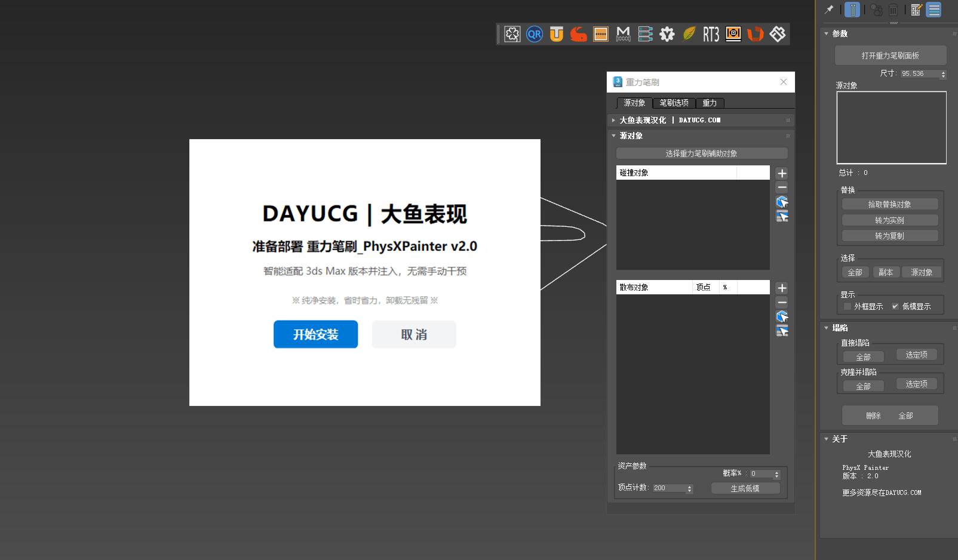This screenshot has height=560, width=958.
Task: Click the orange U-shaped toolbar icon
Action: 557,34
